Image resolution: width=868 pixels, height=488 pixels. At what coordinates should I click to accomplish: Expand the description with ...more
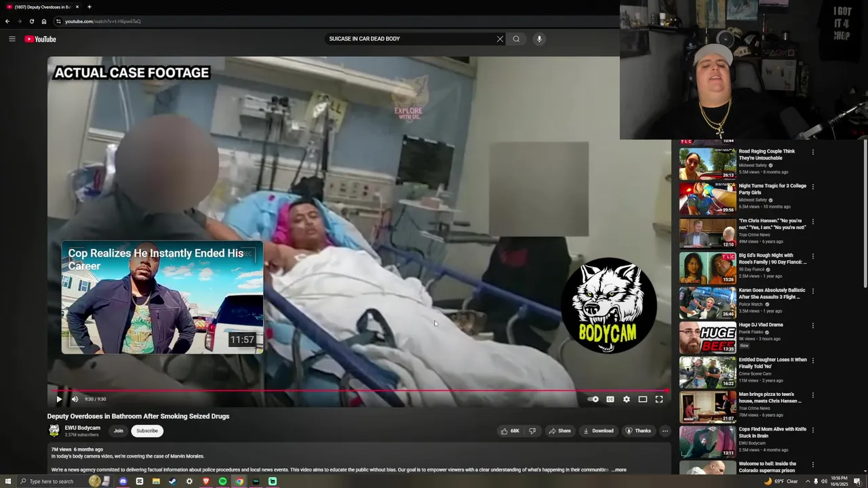(618, 470)
